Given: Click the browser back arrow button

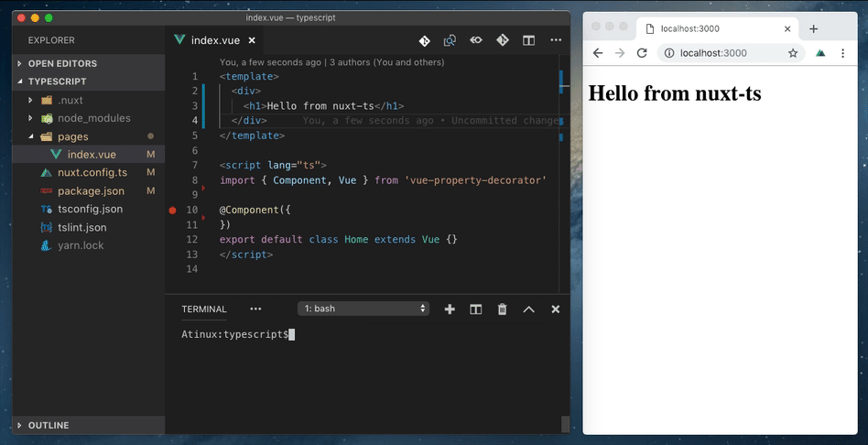Looking at the screenshot, I should 598,53.
